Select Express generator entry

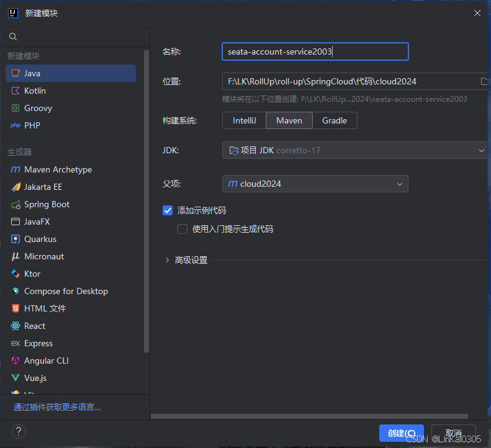click(71, 343)
